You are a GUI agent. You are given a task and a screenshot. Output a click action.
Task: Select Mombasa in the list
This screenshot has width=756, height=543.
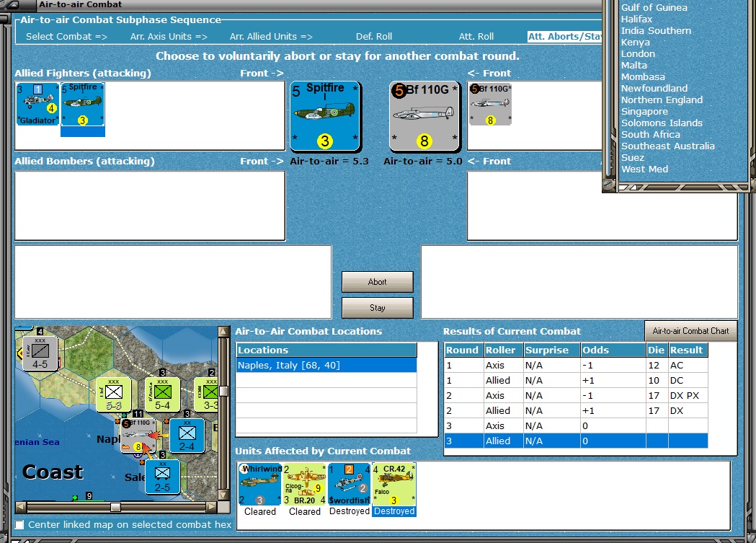point(643,77)
